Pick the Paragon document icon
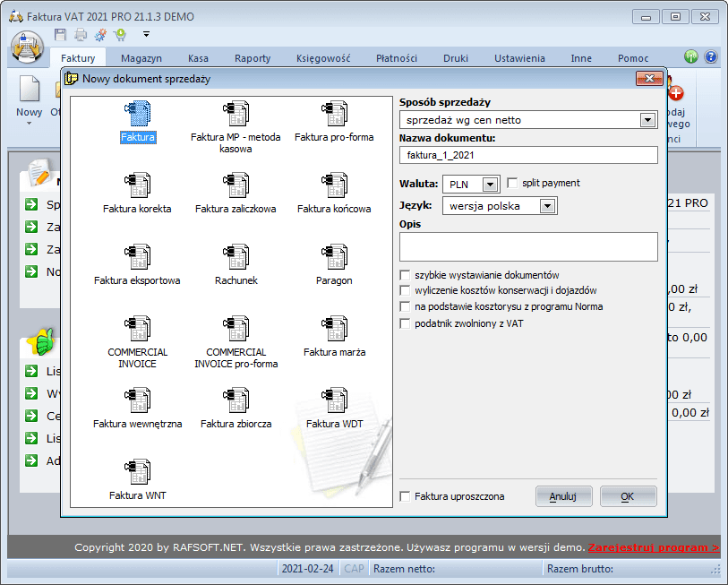The height and width of the screenshot is (585, 728). click(334, 256)
